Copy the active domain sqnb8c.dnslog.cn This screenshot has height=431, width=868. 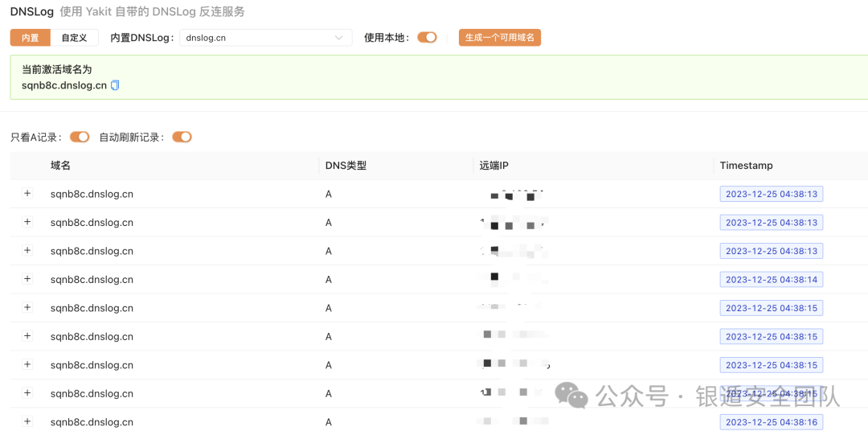pos(115,85)
